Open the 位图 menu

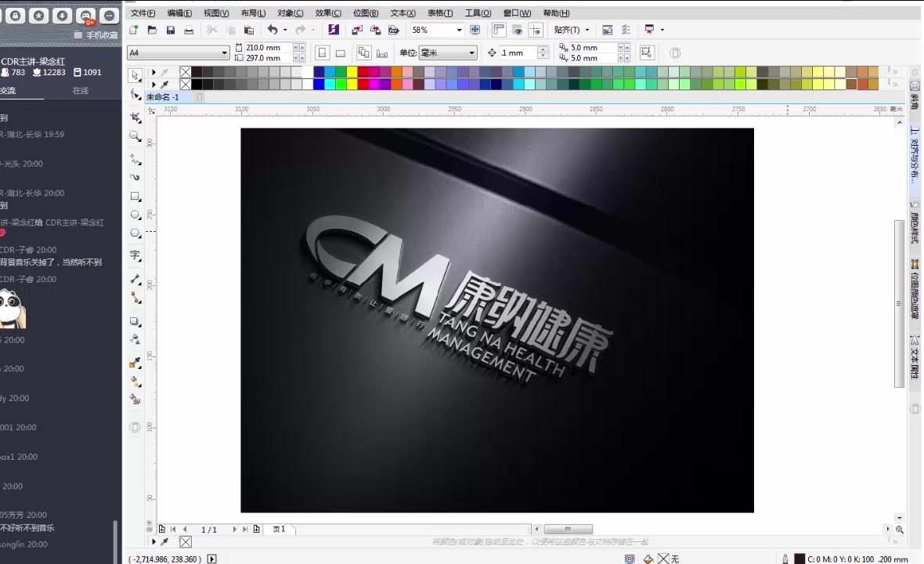coord(365,13)
